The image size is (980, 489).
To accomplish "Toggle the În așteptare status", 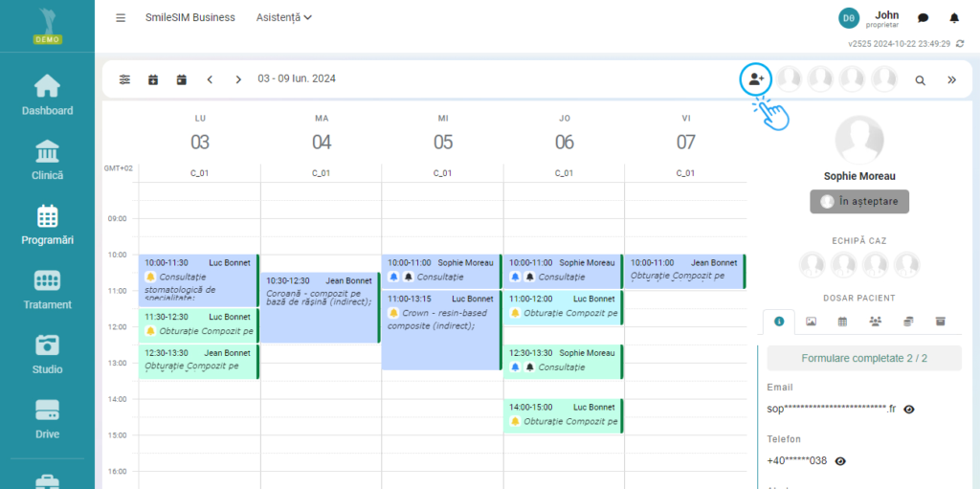I will point(858,202).
